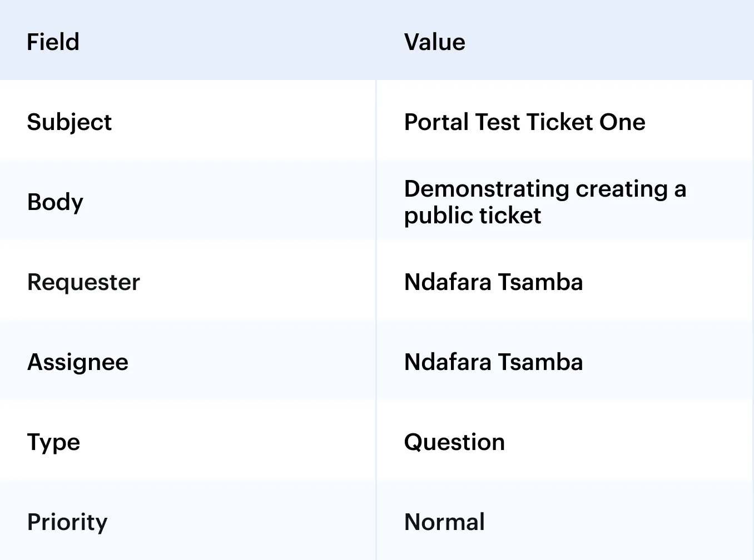Click the Assignee field label
The height and width of the screenshot is (560, 754).
coord(78,362)
